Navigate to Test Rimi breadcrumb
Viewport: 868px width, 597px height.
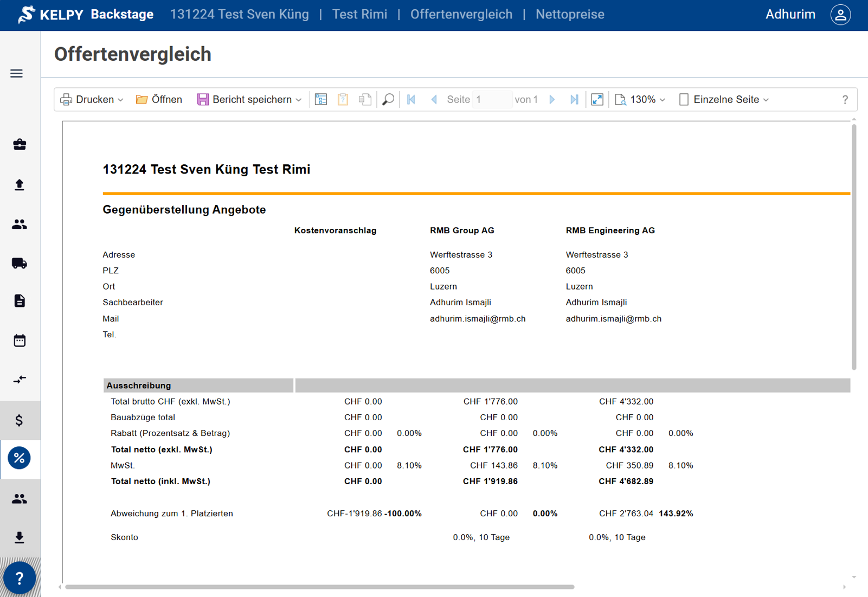point(359,15)
